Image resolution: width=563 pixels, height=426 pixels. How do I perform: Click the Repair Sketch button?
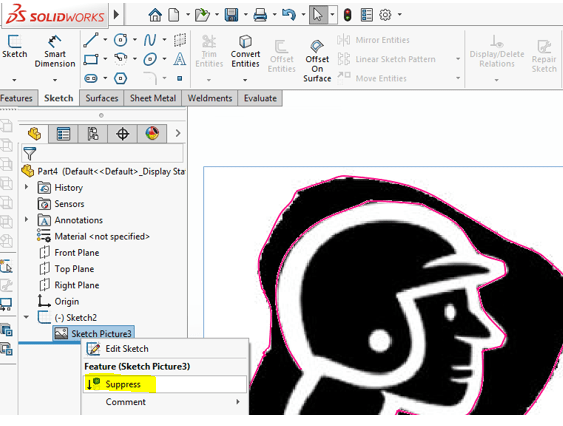click(x=544, y=56)
